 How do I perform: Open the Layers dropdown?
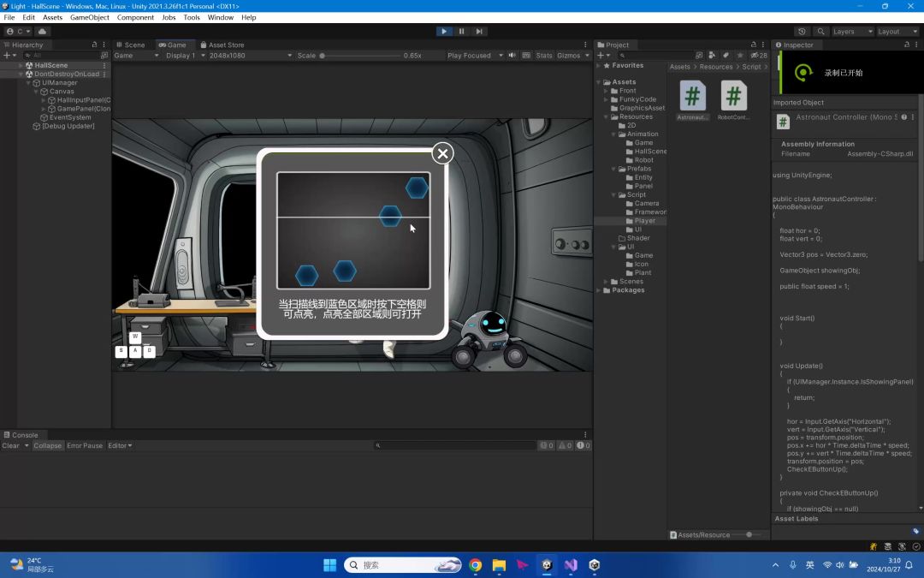852,32
